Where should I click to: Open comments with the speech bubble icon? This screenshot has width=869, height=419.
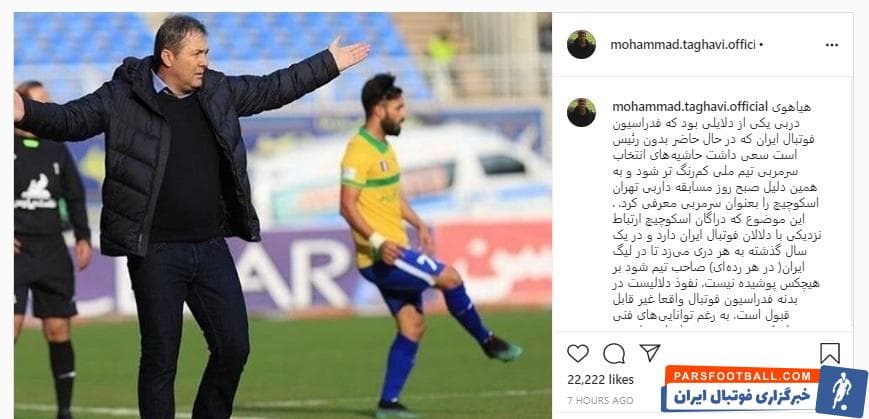[614, 353]
